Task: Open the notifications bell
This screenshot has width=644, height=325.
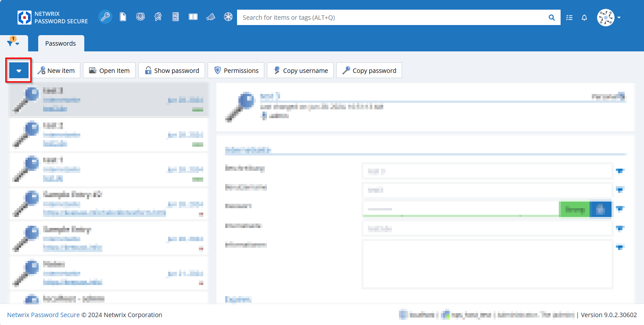Action: [584, 18]
